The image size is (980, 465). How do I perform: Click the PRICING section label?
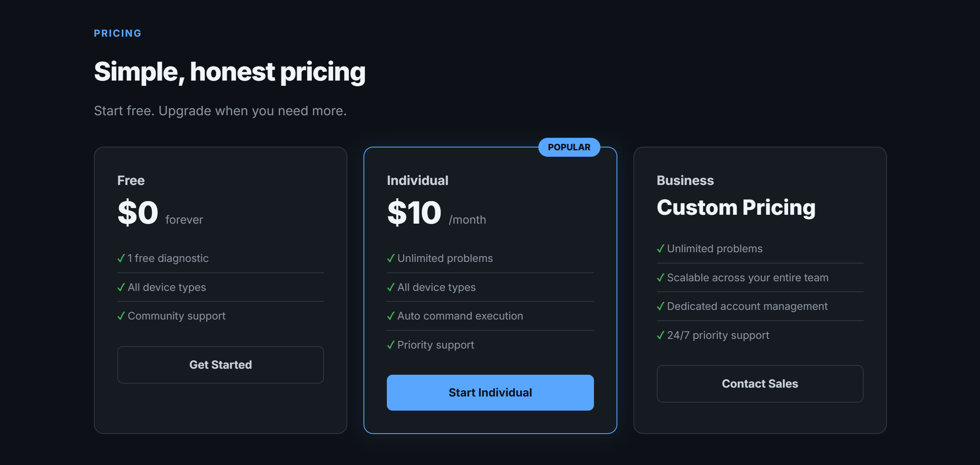coord(118,33)
